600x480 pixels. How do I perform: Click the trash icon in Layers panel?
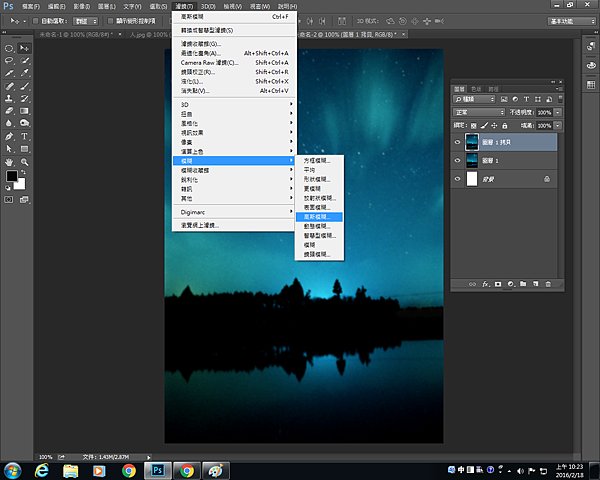[x=547, y=284]
